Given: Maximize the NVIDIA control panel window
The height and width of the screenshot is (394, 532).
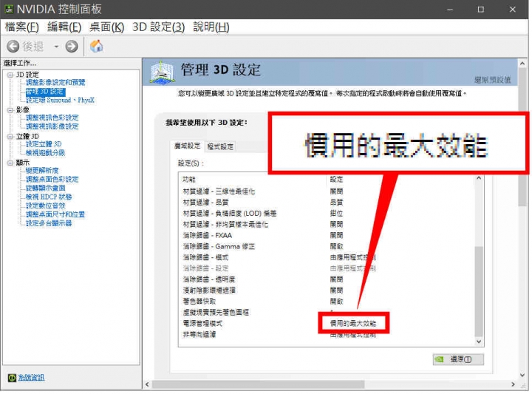Looking at the screenshot, I should (481, 10).
